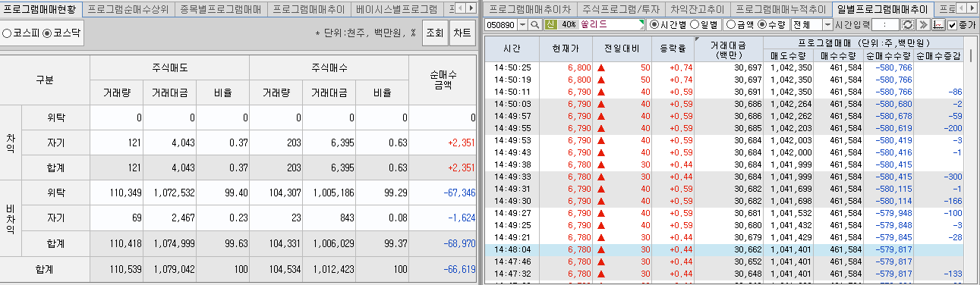The image size is (980, 285).
Task: Open the 차익잔고추이 tab
Action: pos(698,10)
